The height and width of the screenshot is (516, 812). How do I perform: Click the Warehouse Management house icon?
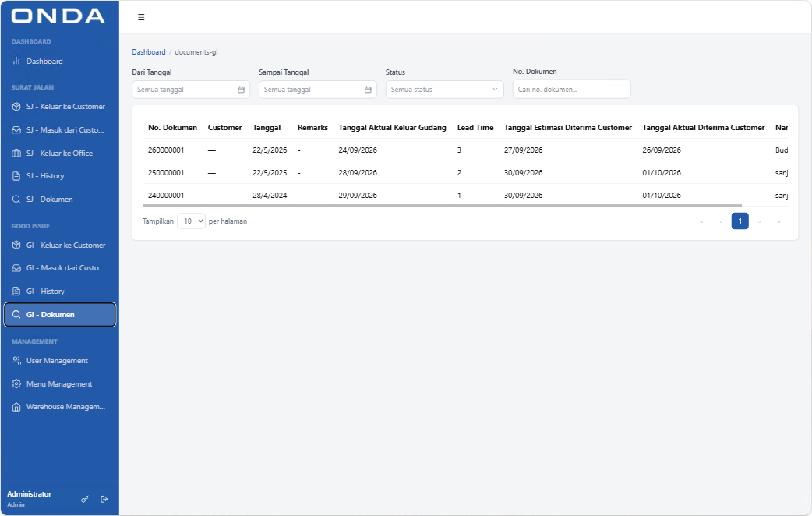pyautogui.click(x=16, y=407)
